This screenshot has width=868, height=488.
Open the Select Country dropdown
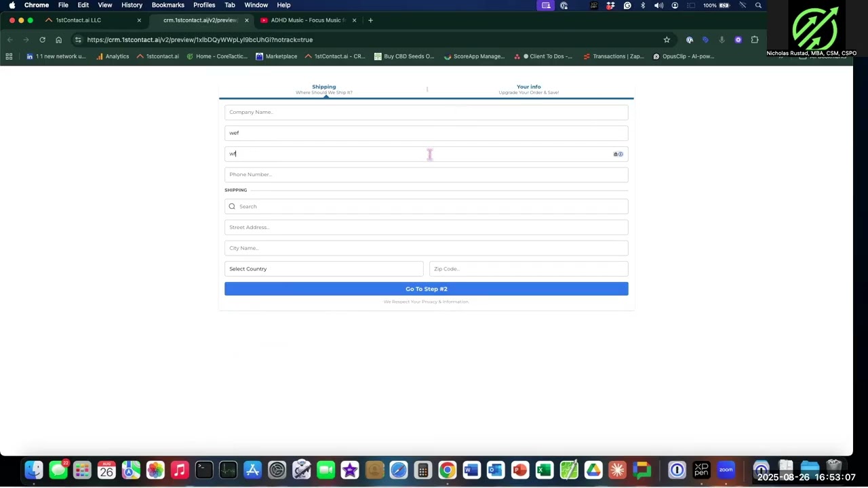click(x=324, y=269)
